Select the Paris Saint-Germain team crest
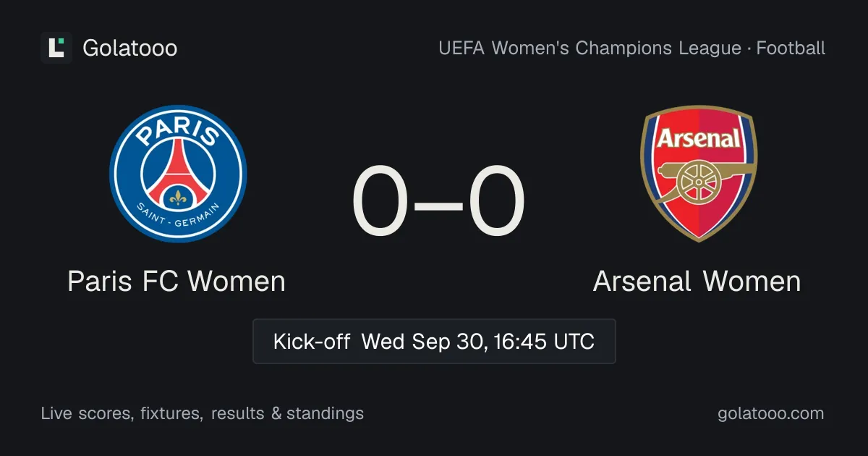Screen dimensions: 868x456 coord(177,174)
